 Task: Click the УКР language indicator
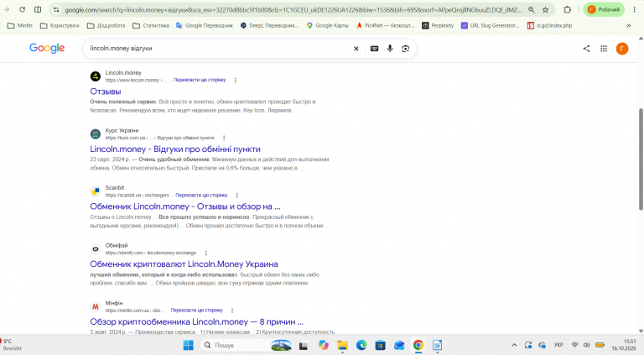point(558,345)
